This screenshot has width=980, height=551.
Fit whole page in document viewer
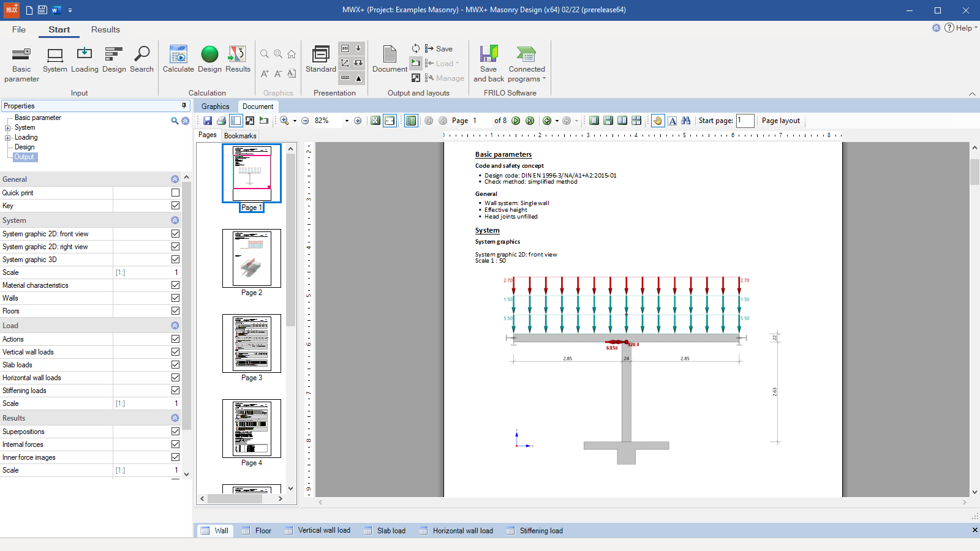(x=375, y=121)
